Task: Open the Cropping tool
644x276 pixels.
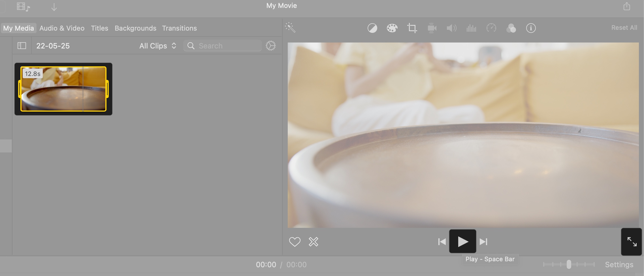Action: (x=411, y=28)
